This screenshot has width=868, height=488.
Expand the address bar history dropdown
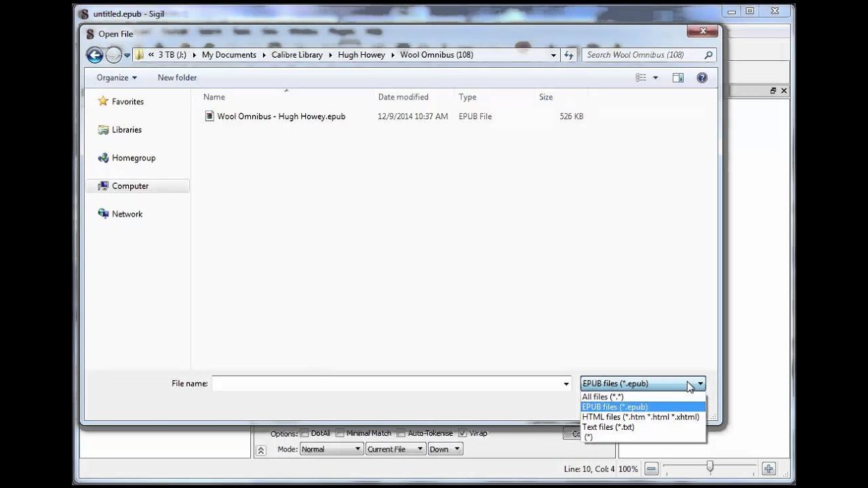[x=553, y=55]
